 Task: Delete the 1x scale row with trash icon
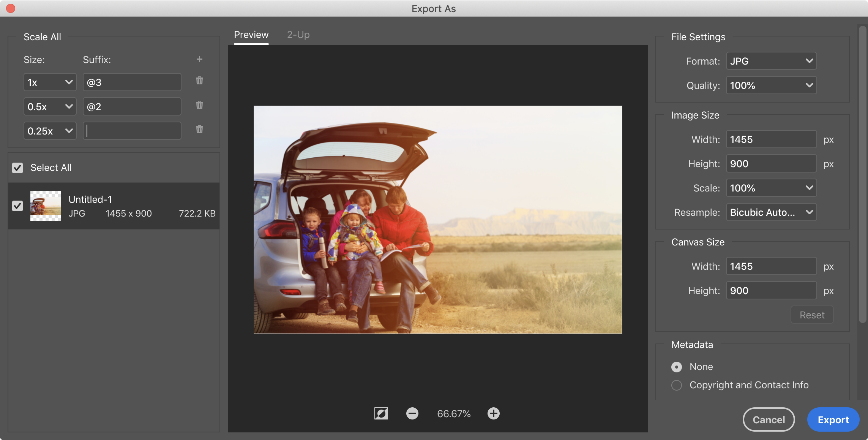(199, 81)
